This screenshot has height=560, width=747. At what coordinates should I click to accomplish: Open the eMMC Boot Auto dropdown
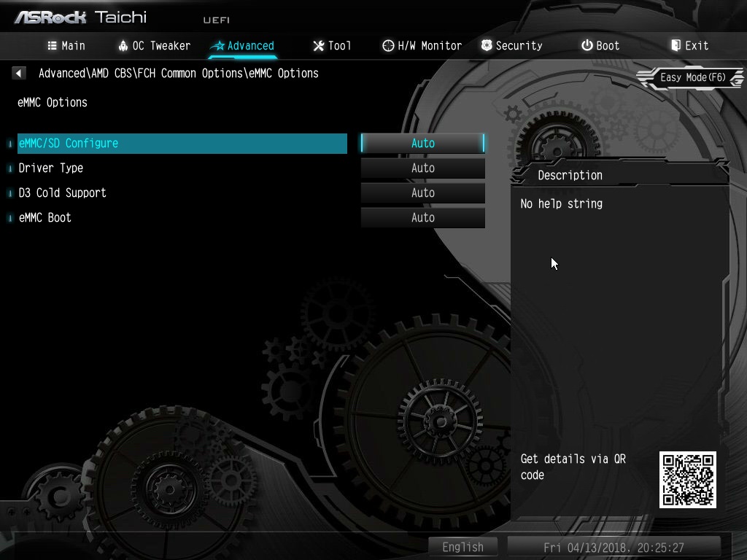423,217
